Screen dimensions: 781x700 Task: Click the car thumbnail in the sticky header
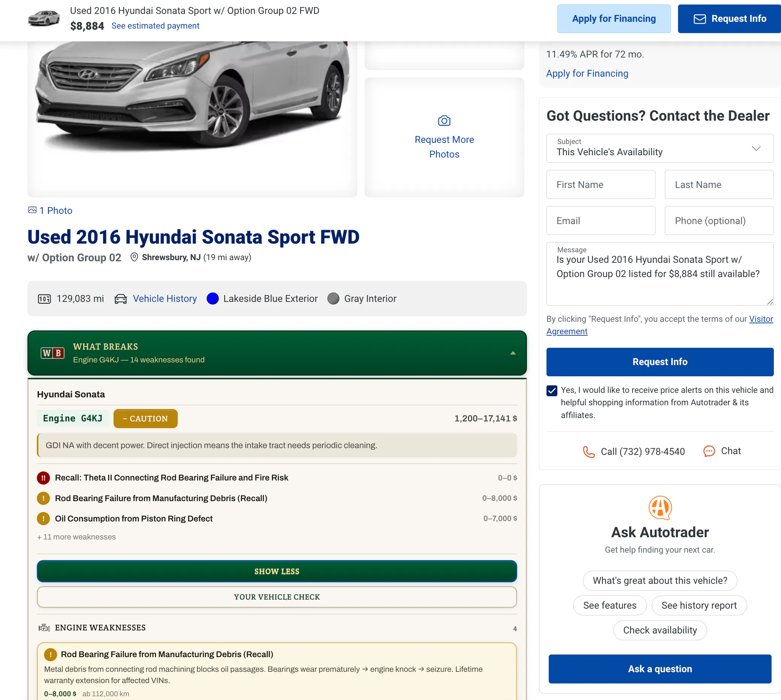[44, 18]
